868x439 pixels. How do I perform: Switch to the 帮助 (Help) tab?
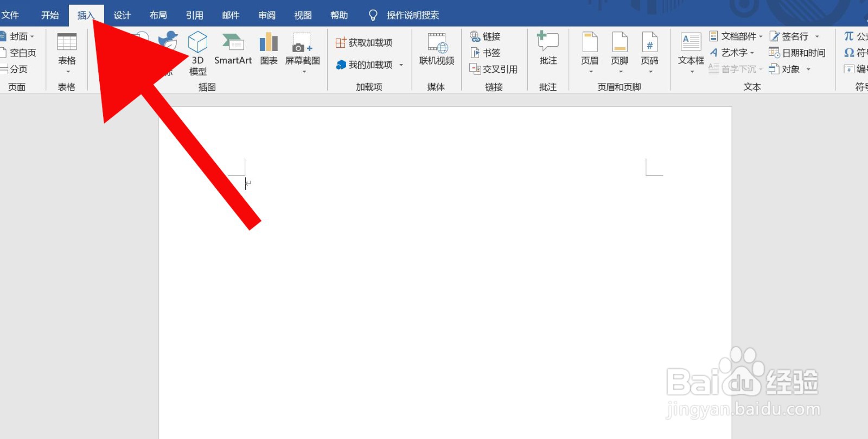coord(339,15)
